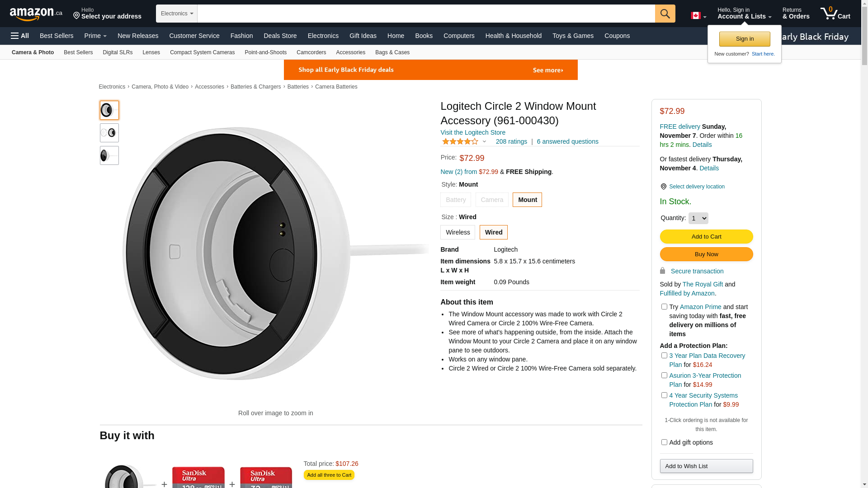The image size is (868, 488).
Task: Enable the Asurion 3-Year Protection Plan checkbox
Action: tap(664, 375)
